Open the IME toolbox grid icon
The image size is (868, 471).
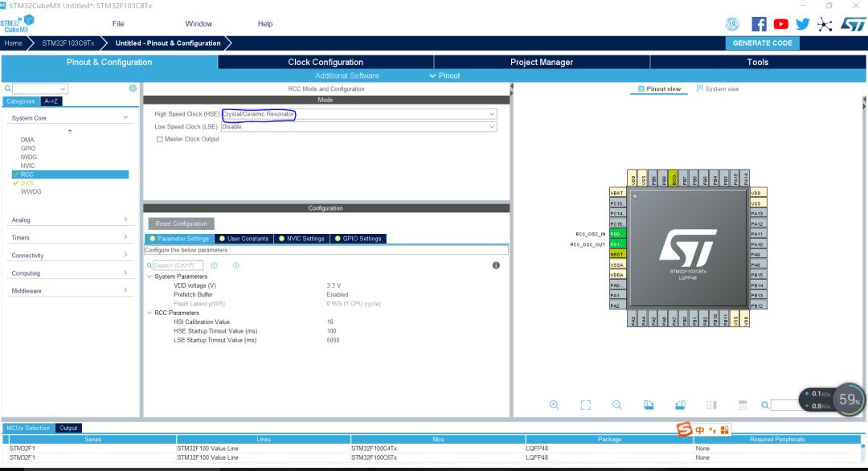tap(725, 430)
